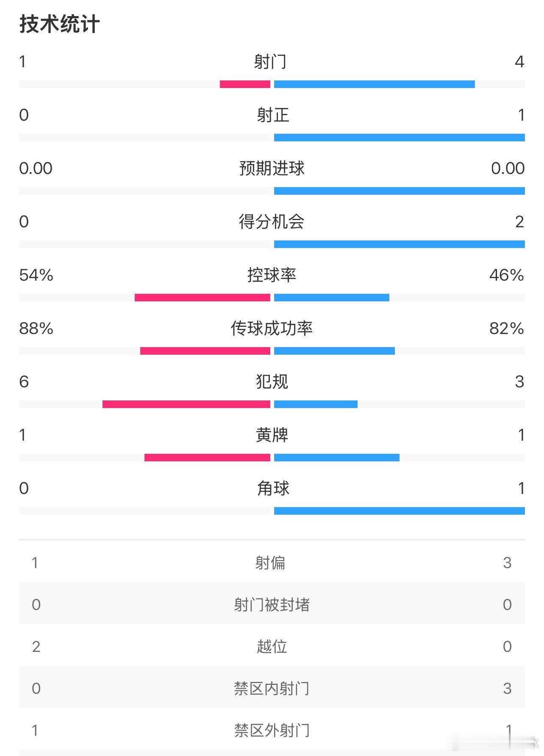544x756 pixels.
Task: Click the 控球率 label
Action: [272, 275]
